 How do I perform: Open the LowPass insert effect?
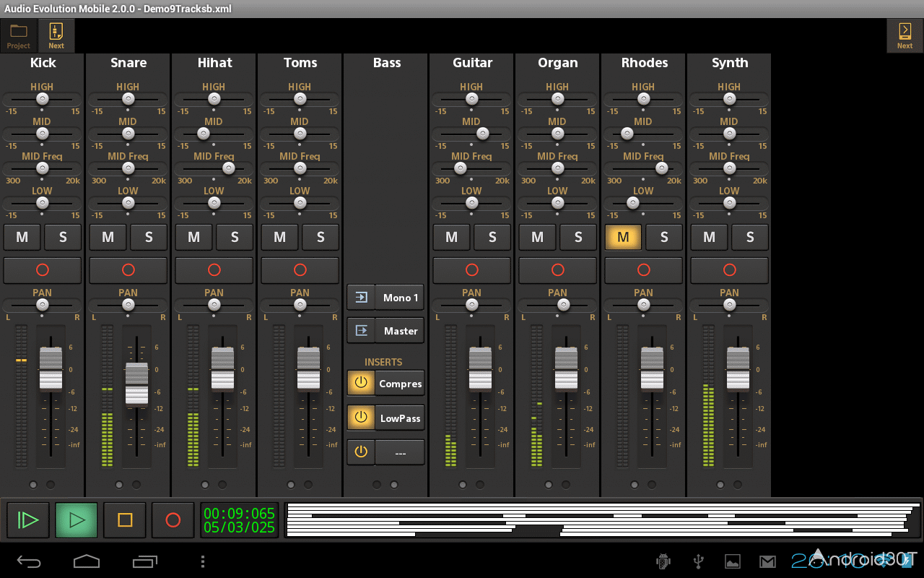[400, 417]
